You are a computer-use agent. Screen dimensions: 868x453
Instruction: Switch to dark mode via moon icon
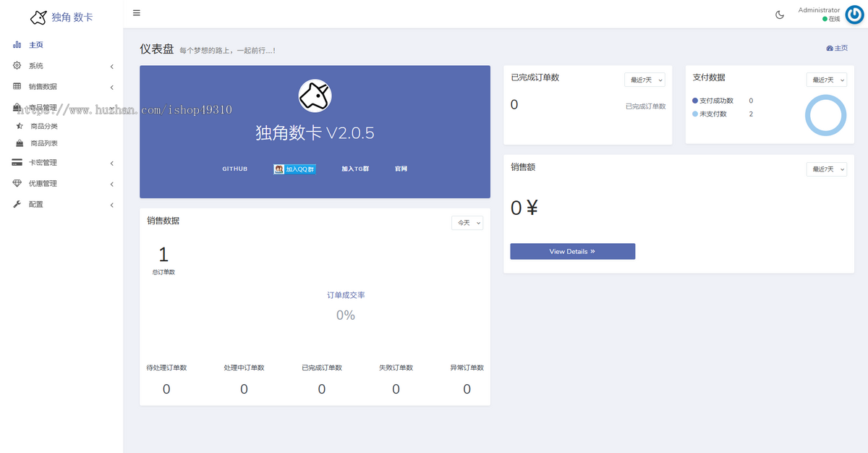780,14
